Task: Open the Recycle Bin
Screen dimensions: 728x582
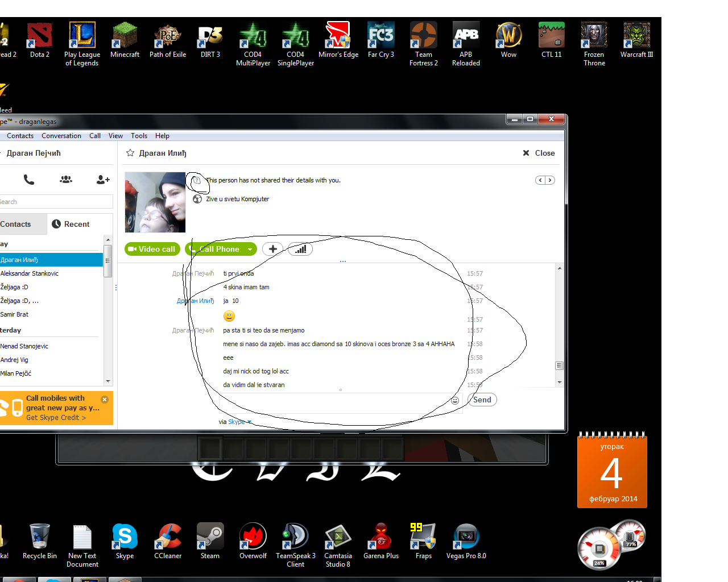Action: click(40, 541)
